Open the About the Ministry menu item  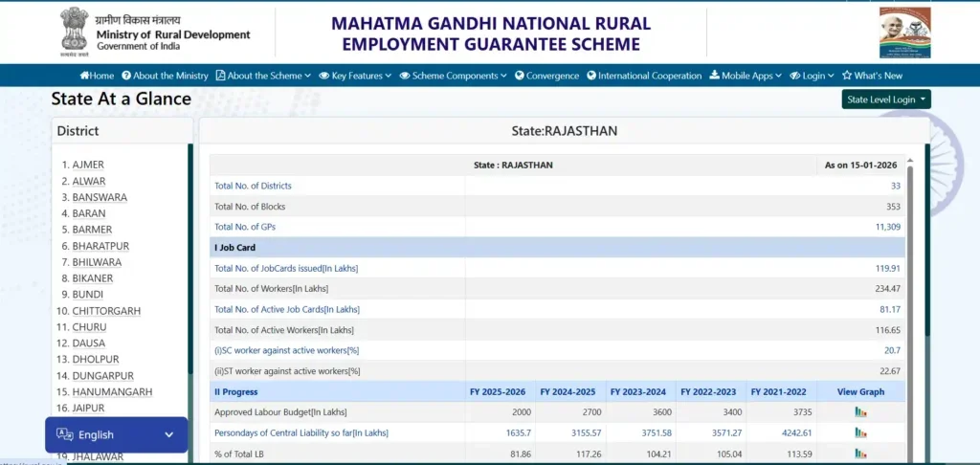(165, 76)
